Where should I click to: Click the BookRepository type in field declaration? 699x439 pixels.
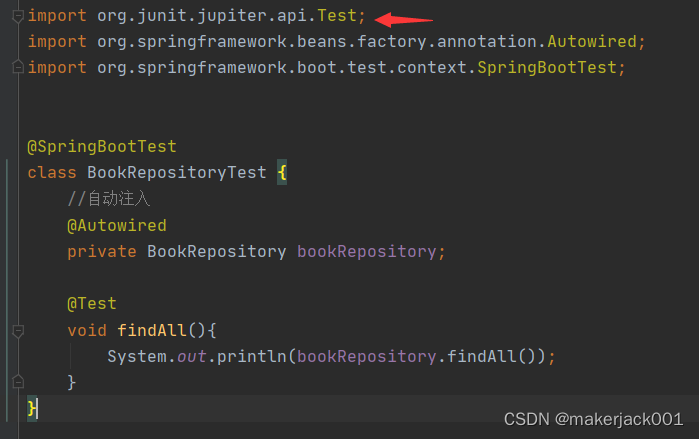click(x=216, y=251)
